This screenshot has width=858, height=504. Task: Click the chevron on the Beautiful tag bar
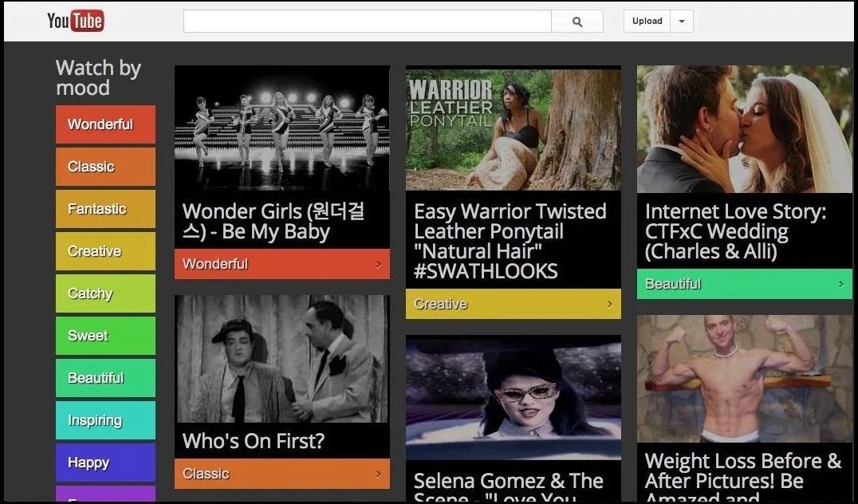[841, 284]
